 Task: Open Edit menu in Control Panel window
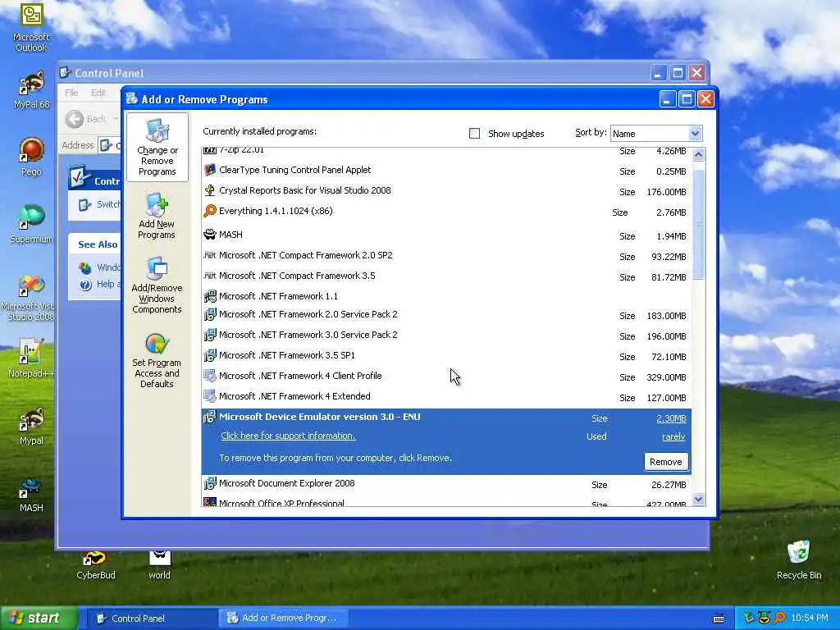click(98, 93)
